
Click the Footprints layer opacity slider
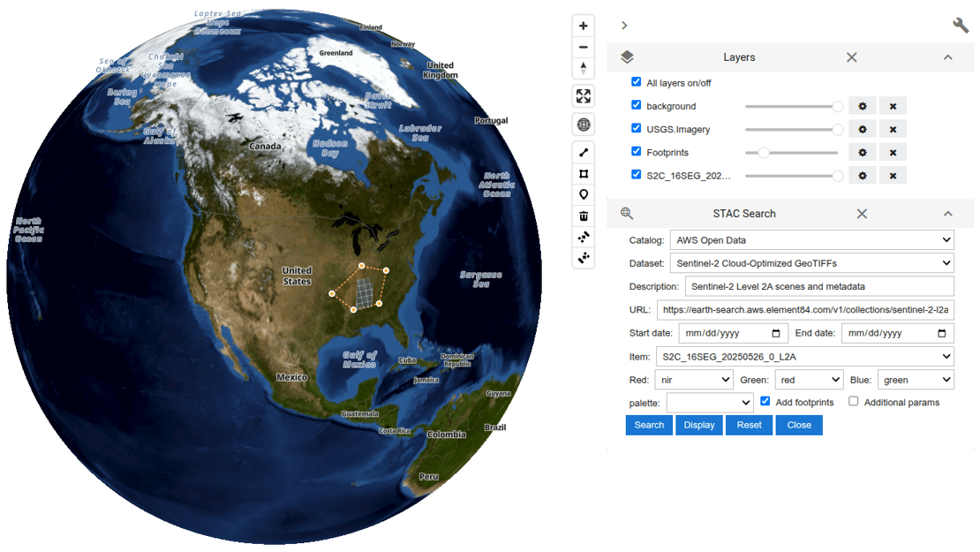(791, 153)
